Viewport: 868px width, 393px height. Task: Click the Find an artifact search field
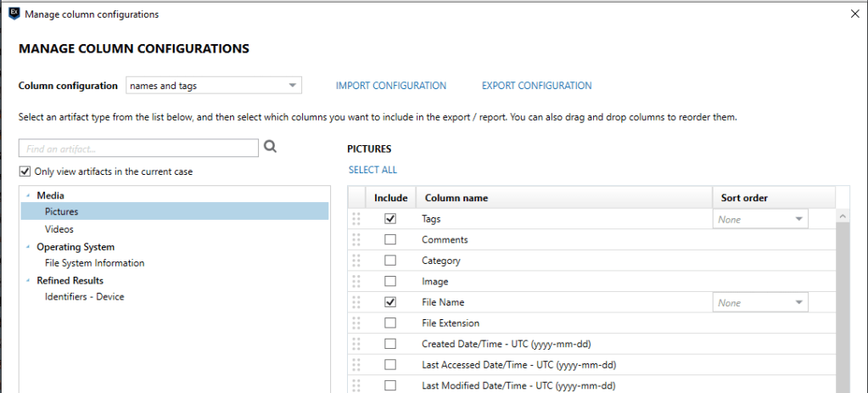point(138,149)
